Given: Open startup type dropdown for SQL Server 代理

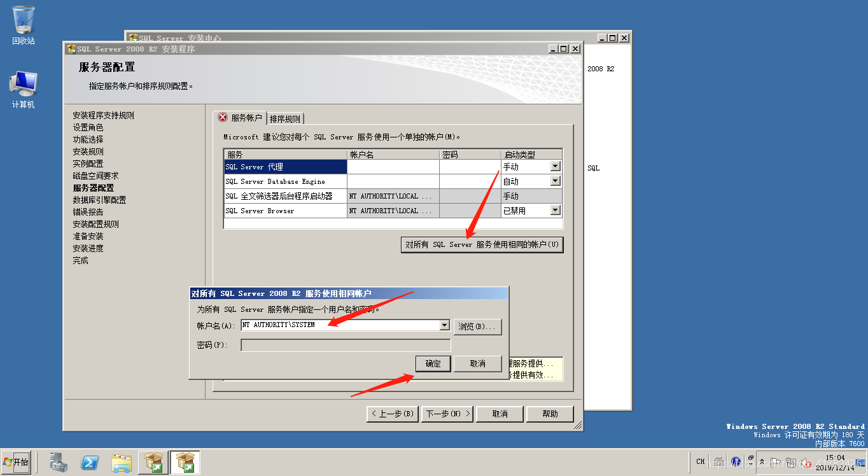Looking at the screenshot, I should [555, 167].
